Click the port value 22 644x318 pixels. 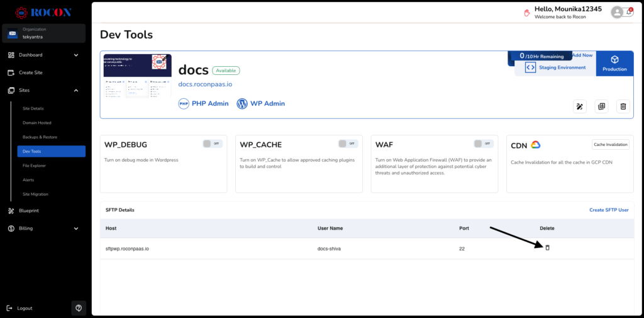coord(462,249)
